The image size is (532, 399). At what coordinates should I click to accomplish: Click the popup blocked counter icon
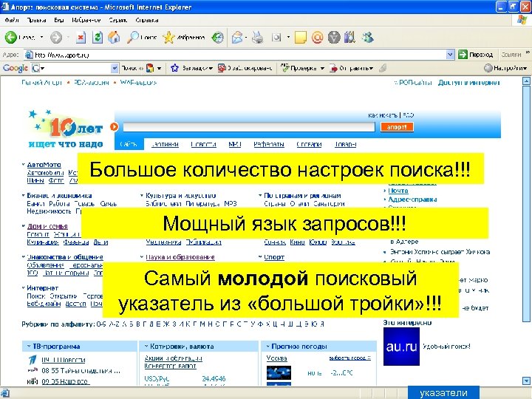(x=222, y=68)
